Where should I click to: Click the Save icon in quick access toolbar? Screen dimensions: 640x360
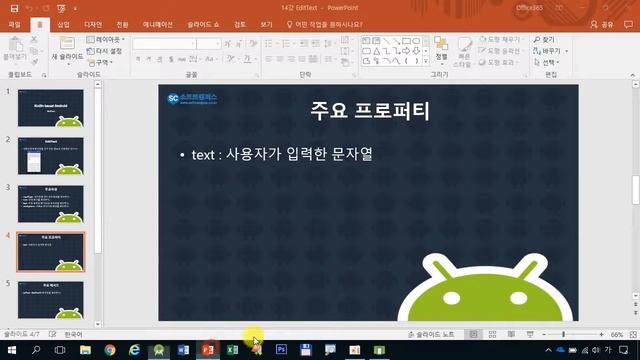(14, 8)
